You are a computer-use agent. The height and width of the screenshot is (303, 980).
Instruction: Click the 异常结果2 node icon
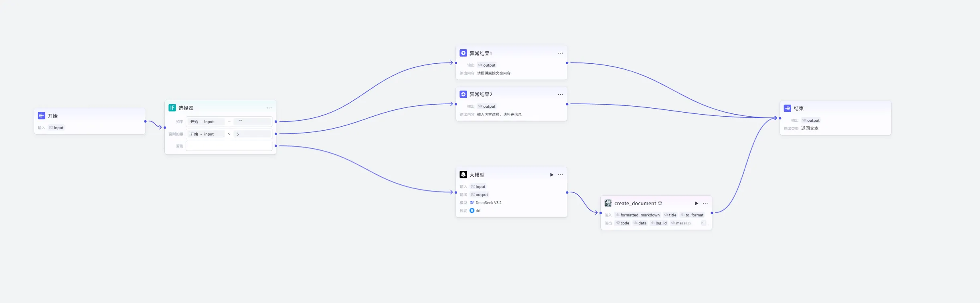tap(463, 94)
